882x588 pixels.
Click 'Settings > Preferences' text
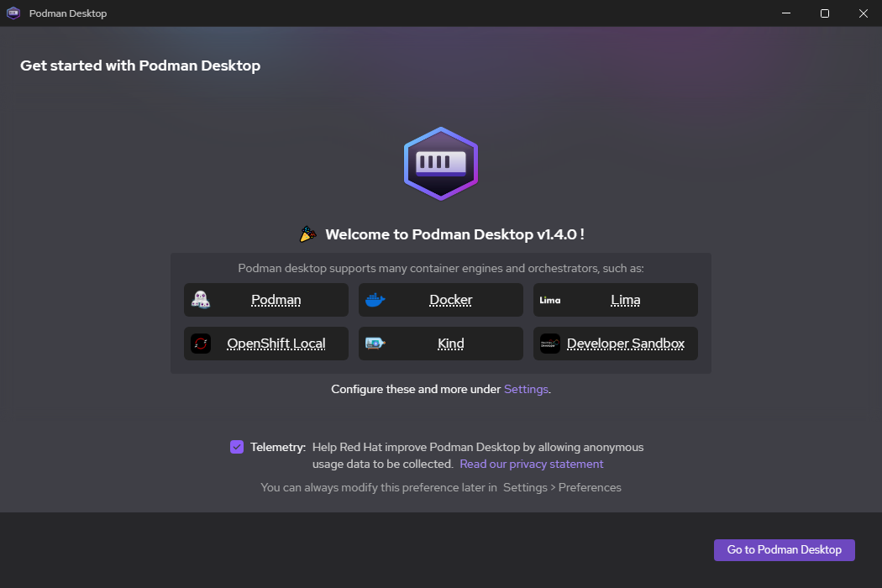(562, 487)
